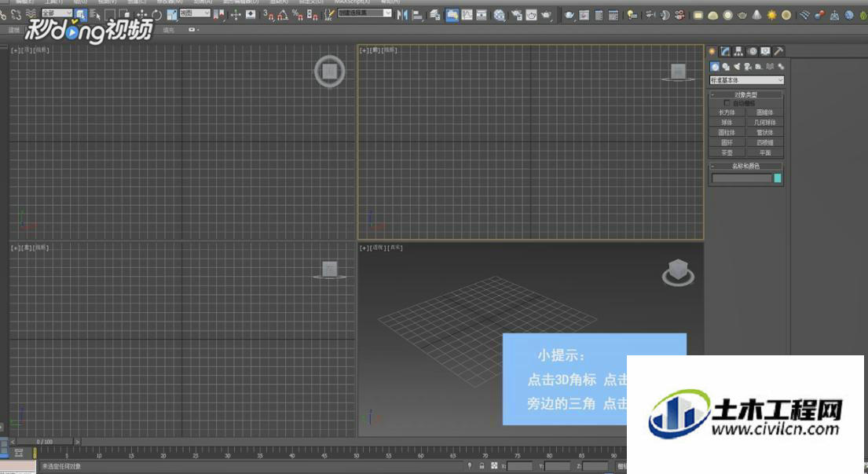This screenshot has height=474, width=868.
Task: Activate the Select Object tool
Action: [80, 15]
